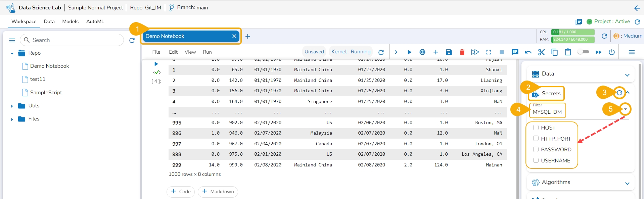Screen dimensions: 644x199
Task: Click the save notebook icon
Action: tap(449, 52)
